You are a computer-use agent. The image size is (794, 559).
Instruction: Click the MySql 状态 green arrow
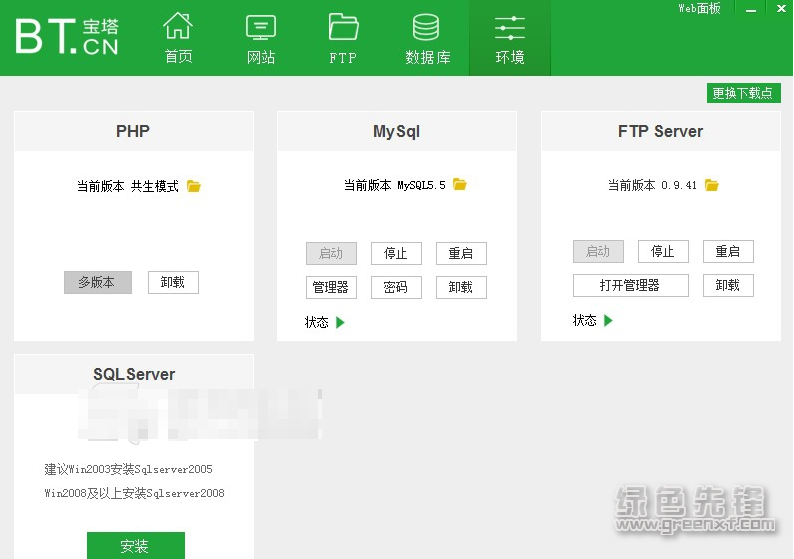[340, 323]
